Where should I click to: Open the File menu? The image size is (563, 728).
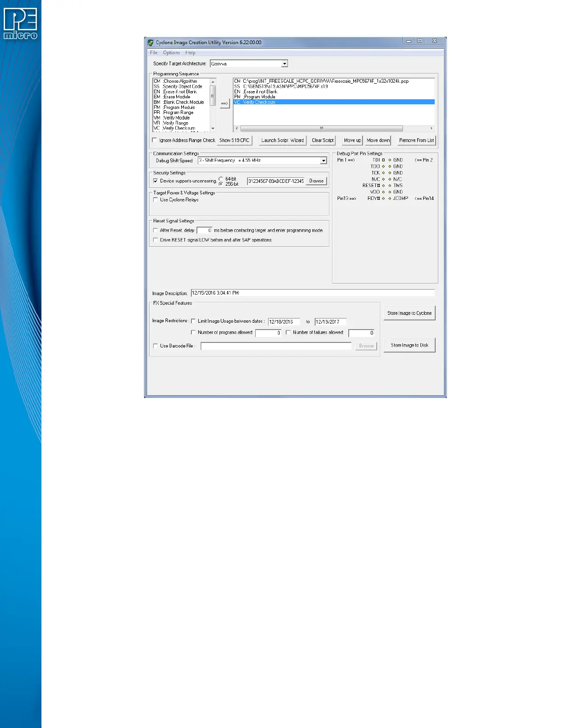coord(154,53)
